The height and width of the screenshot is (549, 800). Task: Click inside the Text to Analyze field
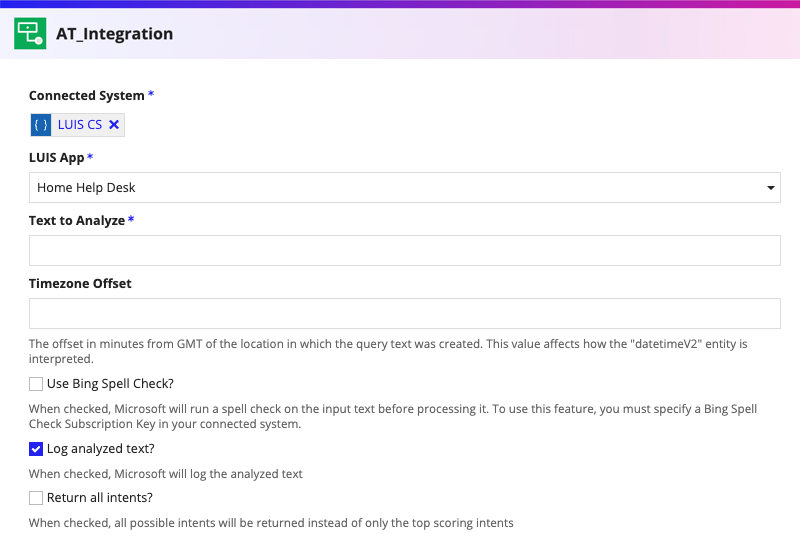(405, 251)
